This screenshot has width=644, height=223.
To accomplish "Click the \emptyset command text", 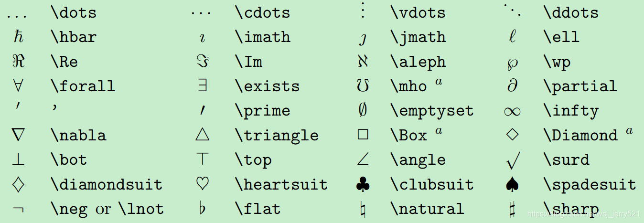I will point(432,111).
